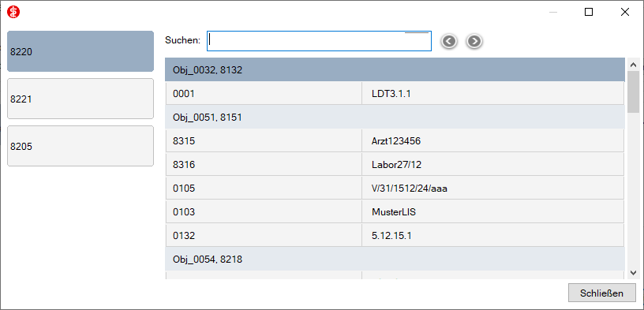The width and height of the screenshot is (644, 310).
Task: Select the LDT3.1.1 value cell
Action: (x=492, y=94)
